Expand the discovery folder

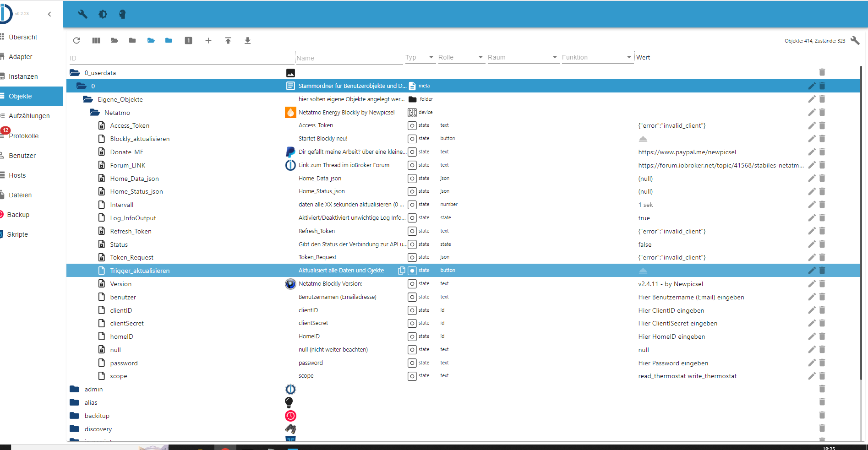click(x=75, y=429)
